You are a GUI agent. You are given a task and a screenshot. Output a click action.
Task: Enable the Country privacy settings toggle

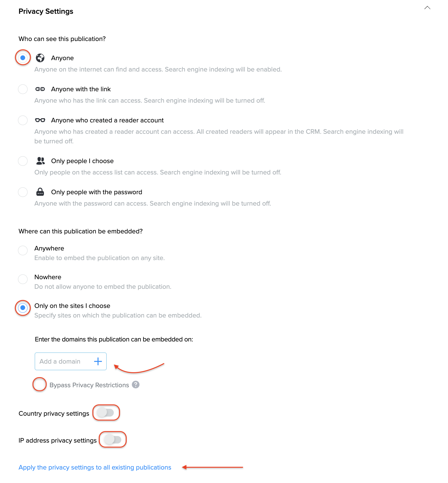pos(106,413)
